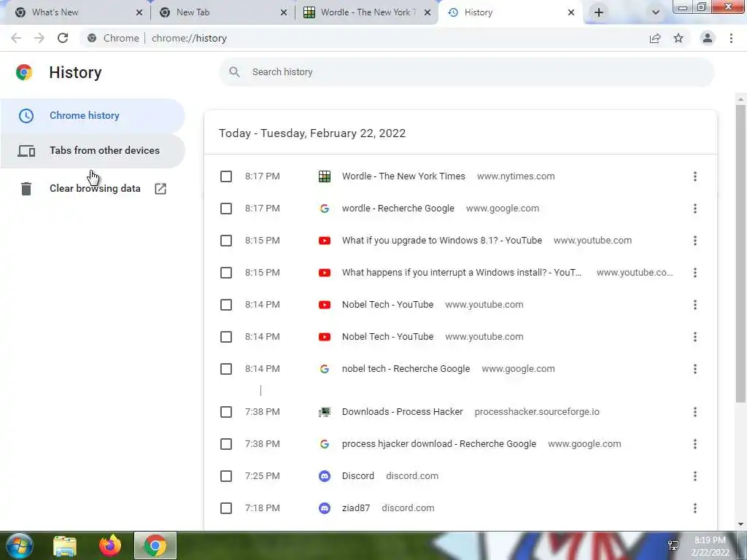This screenshot has width=747, height=560.
Task: Click the Process Hacker favicon in history
Action: 325,412
